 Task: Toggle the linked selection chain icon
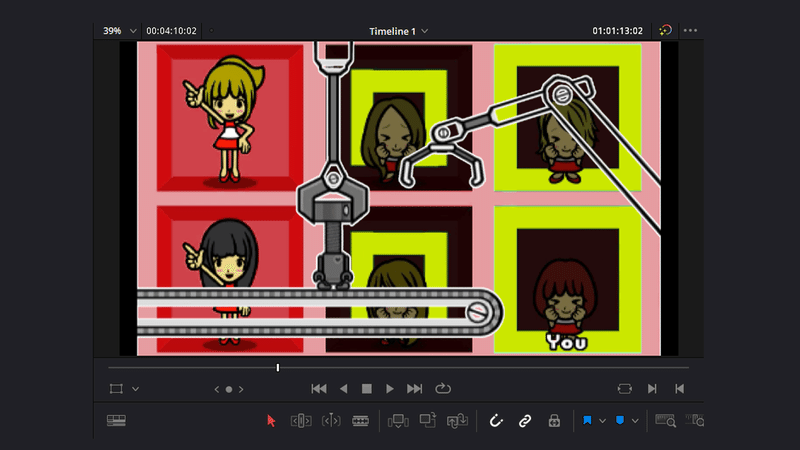524,421
